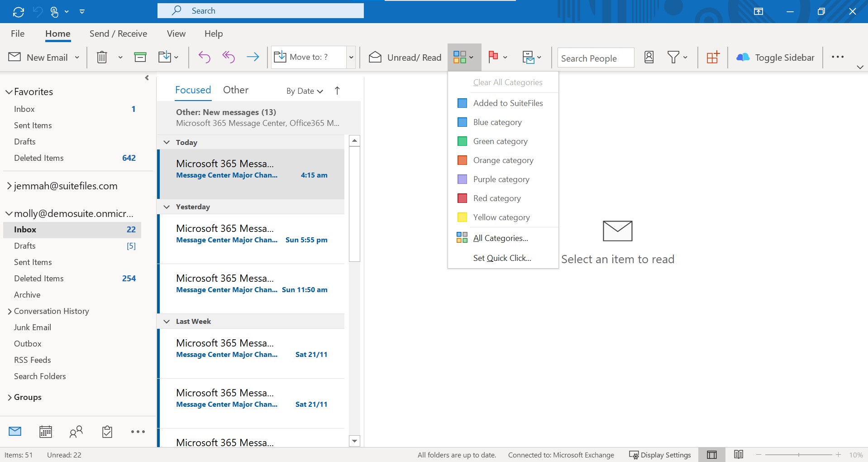Click inside the Search People field
868x462 pixels.
coord(595,58)
